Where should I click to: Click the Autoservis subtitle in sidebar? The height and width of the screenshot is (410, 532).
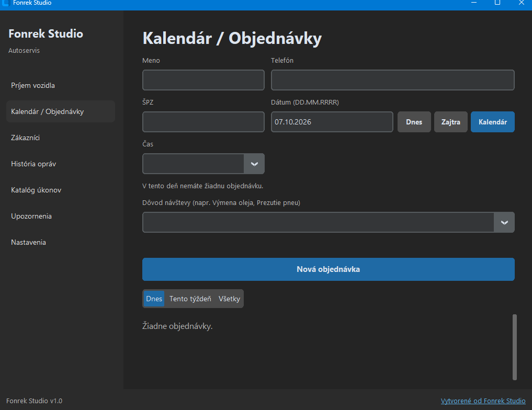24,51
